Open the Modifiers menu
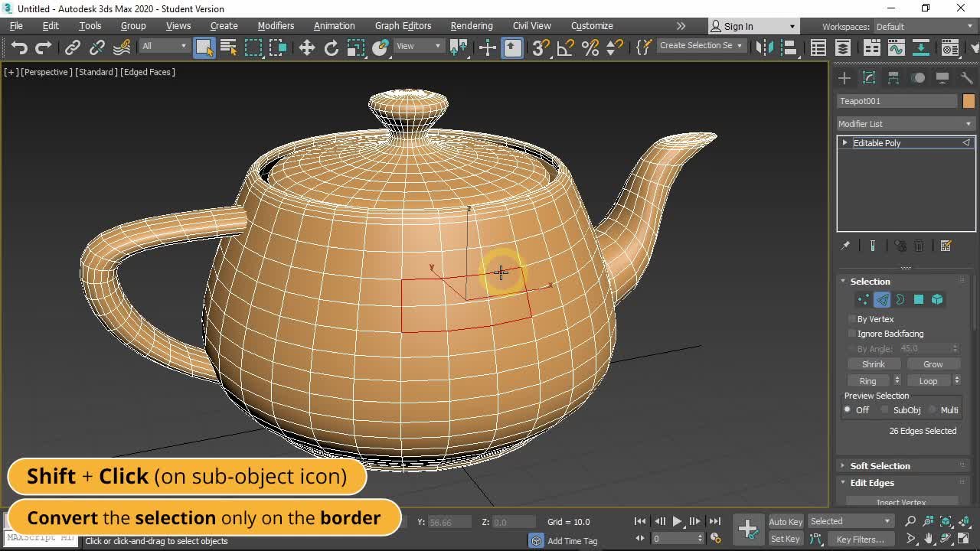Screen dimensions: 980x551 276,26
